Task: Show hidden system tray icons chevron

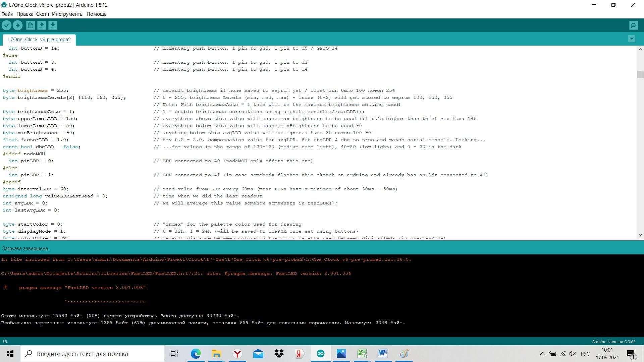Action: click(x=542, y=354)
